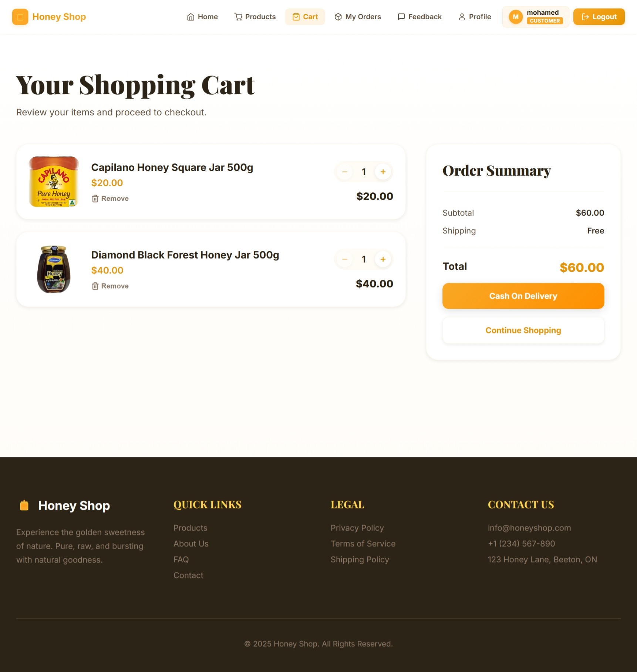Place order with Cash On Delivery
The height and width of the screenshot is (672, 637).
tap(523, 296)
